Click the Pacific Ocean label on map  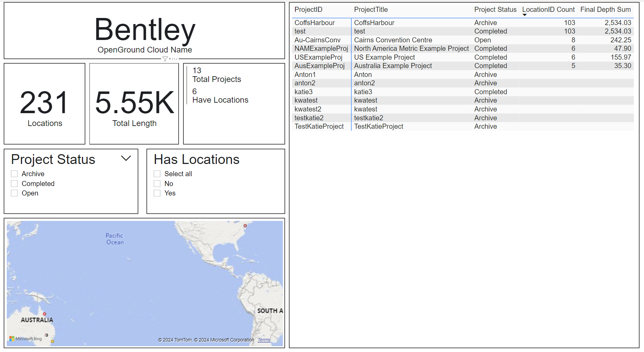click(115, 239)
